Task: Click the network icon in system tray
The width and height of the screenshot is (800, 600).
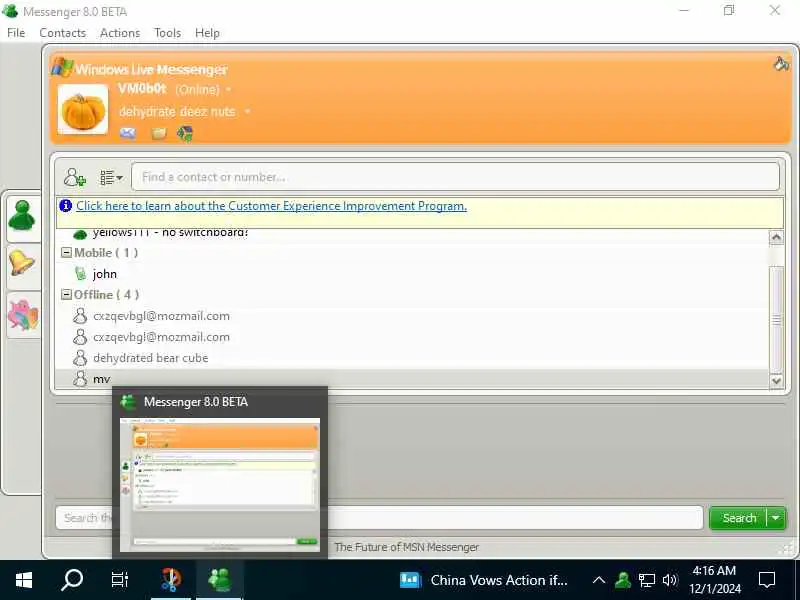Action: coord(646,580)
